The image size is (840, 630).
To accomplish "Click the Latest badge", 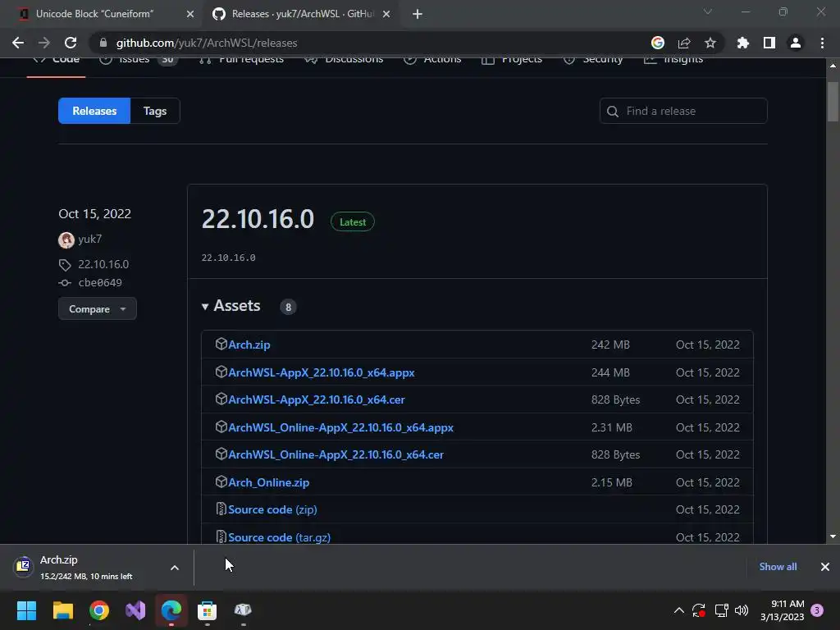I will pos(353,221).
